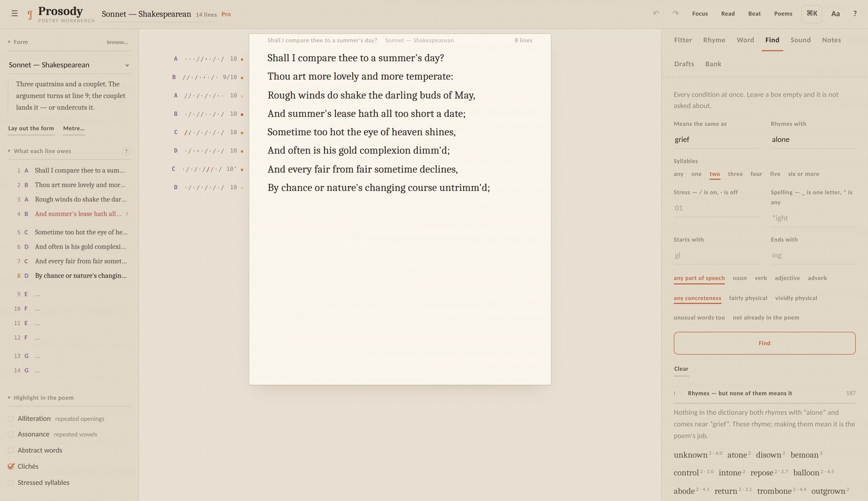Viewport: 868px width, 501px height.
Task: Filter part of speech to verb
Action: coord(761,278)
